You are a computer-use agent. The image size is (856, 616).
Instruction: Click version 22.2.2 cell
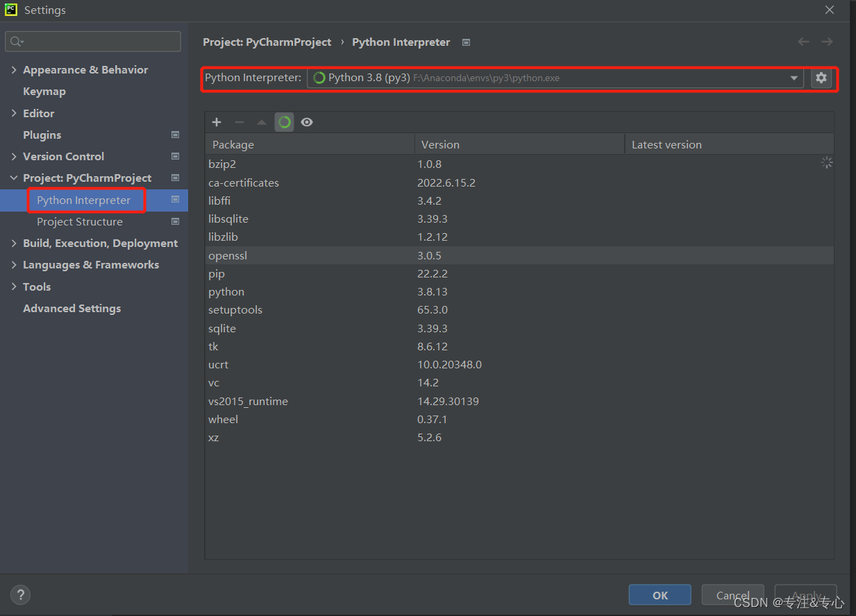click(433, 273)
